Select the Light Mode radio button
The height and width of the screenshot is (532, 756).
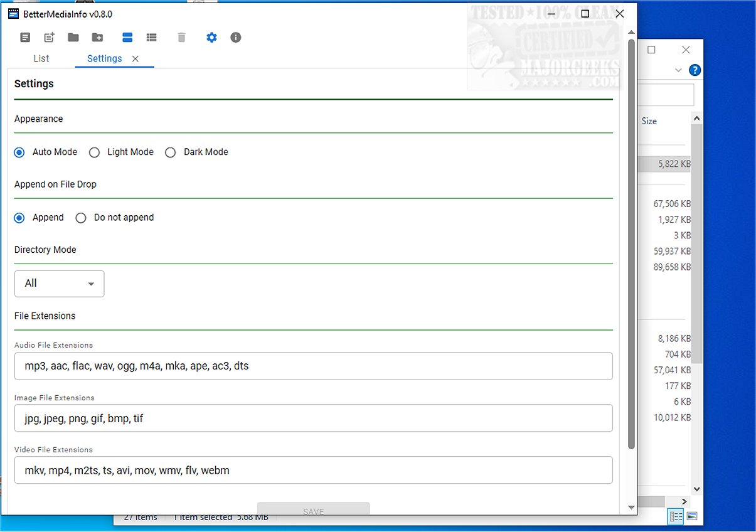click(94, 152)
